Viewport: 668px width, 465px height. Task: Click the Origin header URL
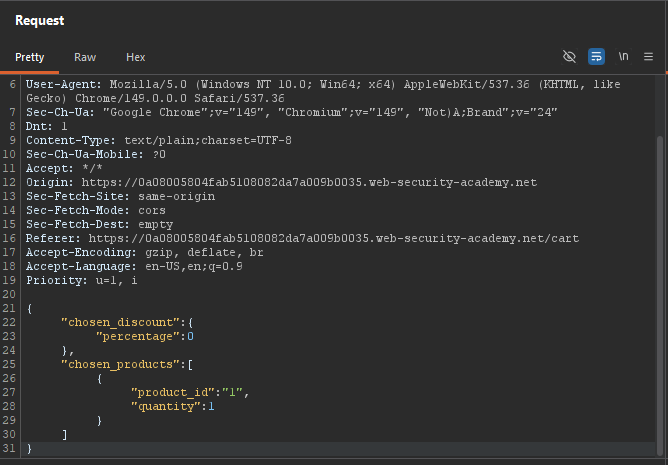309,182
